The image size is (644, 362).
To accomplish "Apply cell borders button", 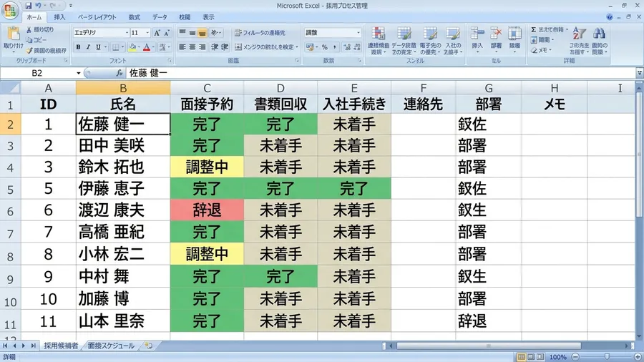I will 115,47.
